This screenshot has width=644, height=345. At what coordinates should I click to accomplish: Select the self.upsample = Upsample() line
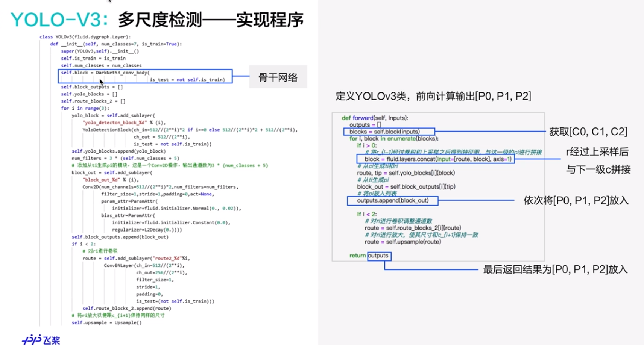(106, 322)
